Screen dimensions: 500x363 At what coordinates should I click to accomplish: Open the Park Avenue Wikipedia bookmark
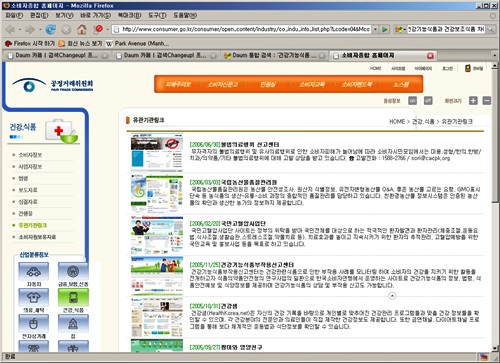[x=137, y=43]
